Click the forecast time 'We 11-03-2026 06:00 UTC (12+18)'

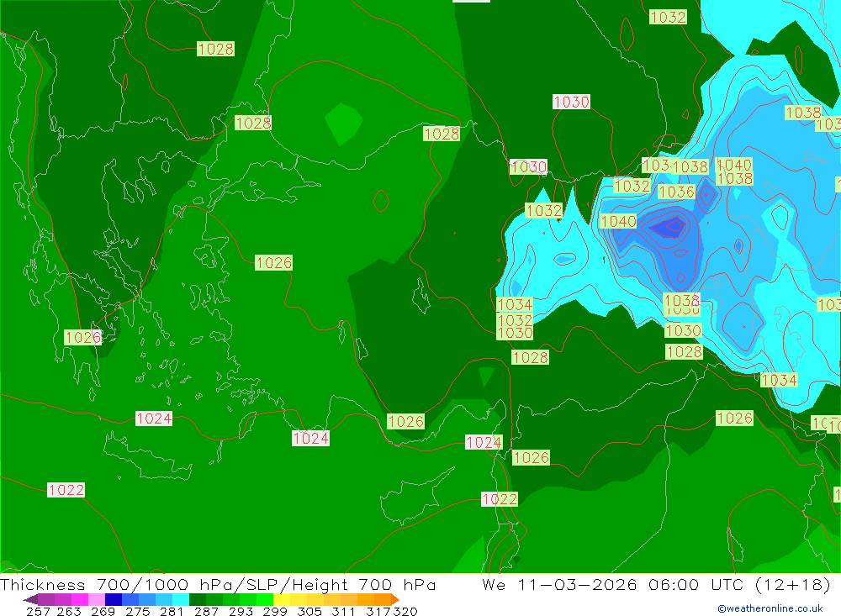click(x=656, y=584)
